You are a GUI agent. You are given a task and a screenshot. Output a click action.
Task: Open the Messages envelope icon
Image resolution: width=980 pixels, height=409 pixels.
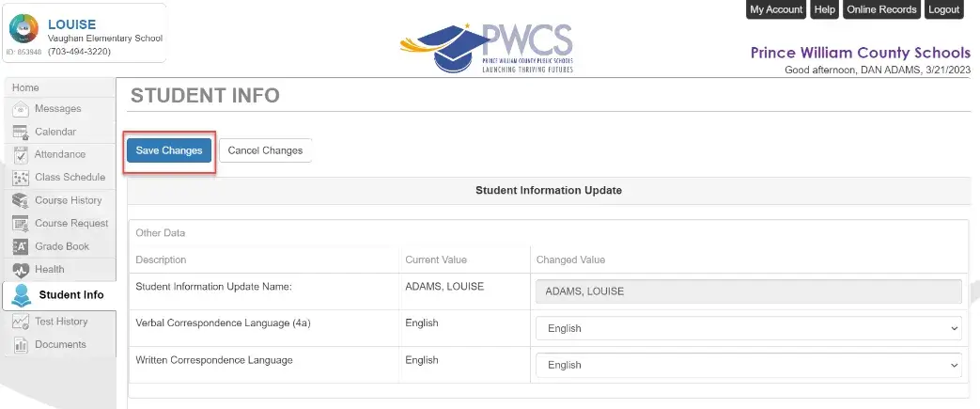[21, 109]
